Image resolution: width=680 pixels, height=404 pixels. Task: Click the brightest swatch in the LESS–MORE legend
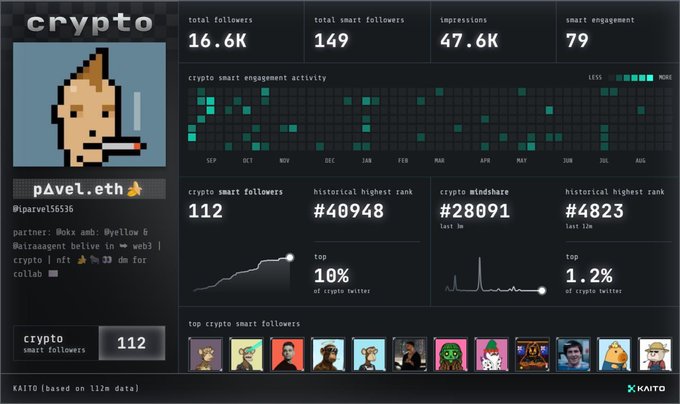pyautogui.click(x=650, y=78)
